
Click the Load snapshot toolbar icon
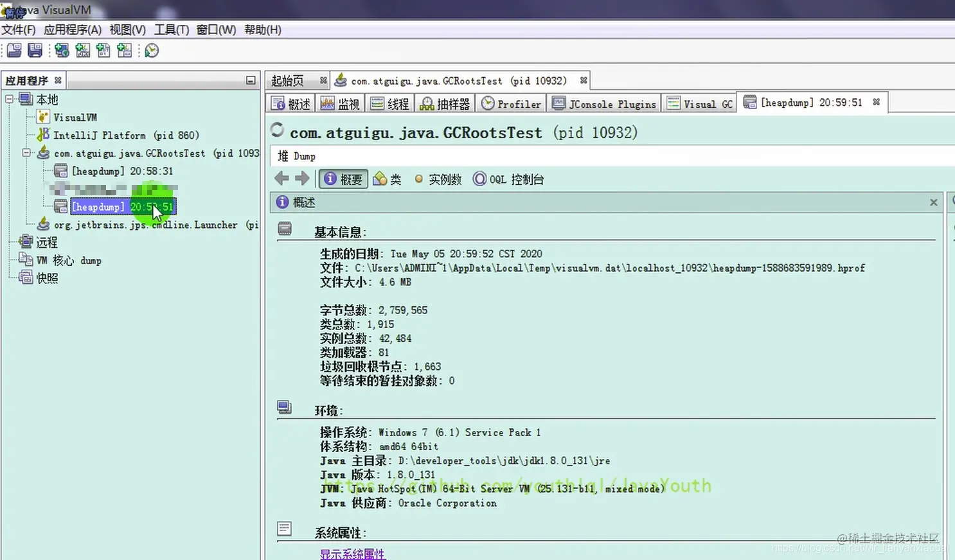pyautogui.click(x=14, y=50)
